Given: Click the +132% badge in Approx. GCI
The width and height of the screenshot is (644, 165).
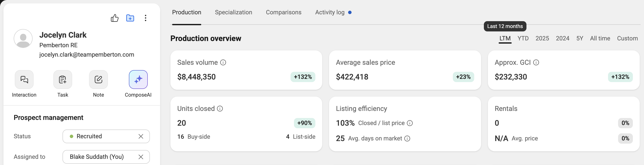Looking at the screenshot, I should [x=620, y=77].
